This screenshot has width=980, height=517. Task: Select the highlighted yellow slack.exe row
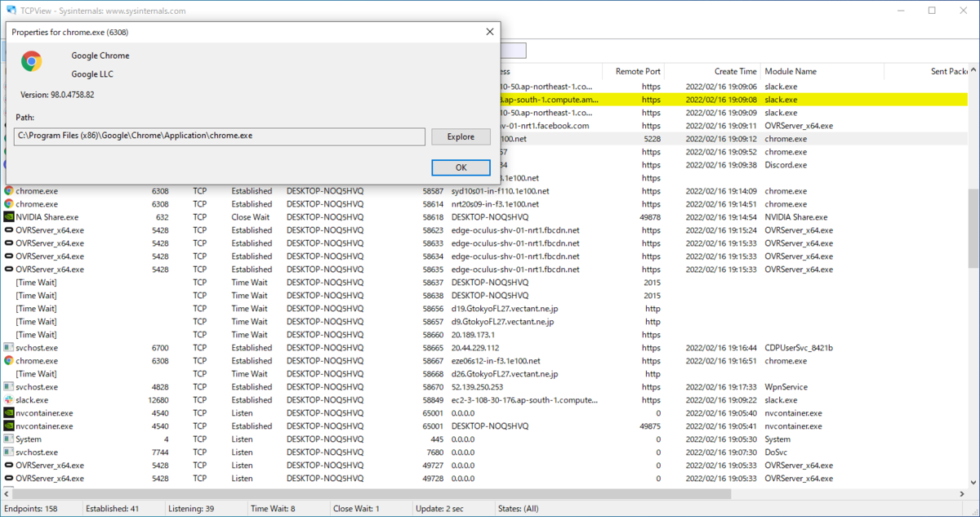tap(733, 100)
